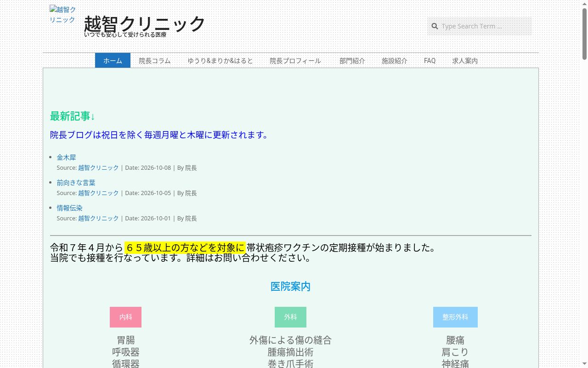588x368 pixels.
Task: Open the FAQ menu item
Action: click(430, 61)
